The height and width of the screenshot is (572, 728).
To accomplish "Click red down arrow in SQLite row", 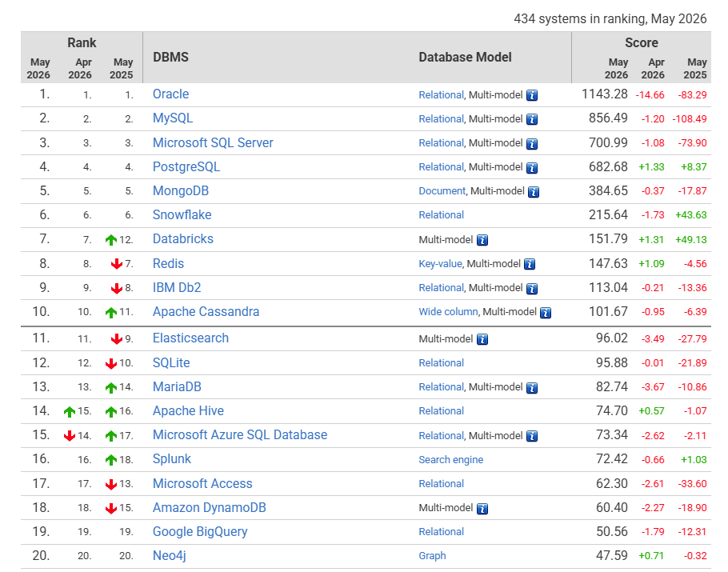I will (111, 363).
